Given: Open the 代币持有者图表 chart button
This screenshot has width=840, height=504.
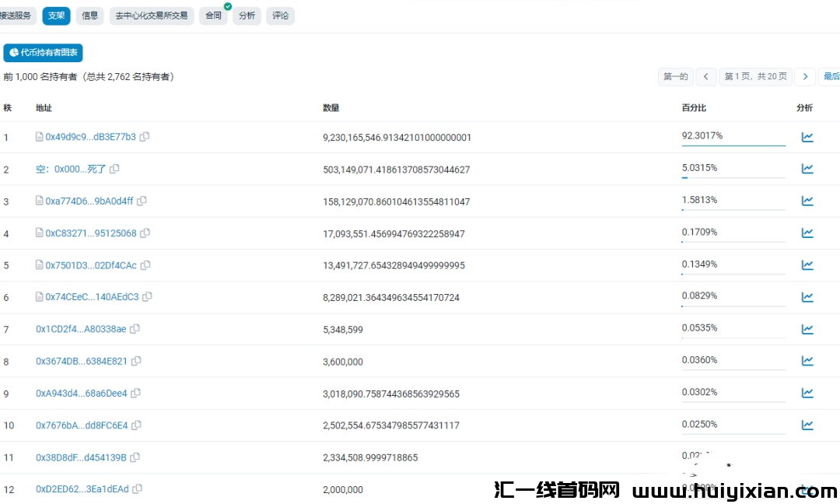Looking at the screenshot, I should coord(44,53).
